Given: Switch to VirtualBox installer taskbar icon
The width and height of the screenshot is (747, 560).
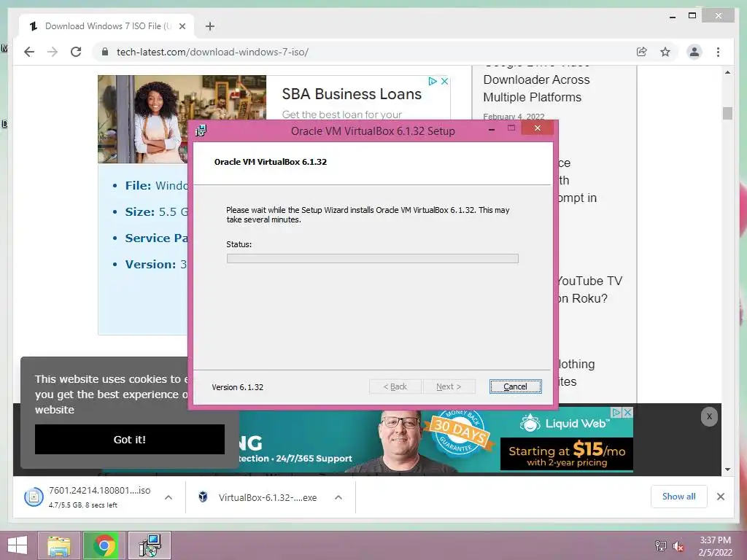Looking at the screenshot, I should pyautogui.click(x=150, y=545).
